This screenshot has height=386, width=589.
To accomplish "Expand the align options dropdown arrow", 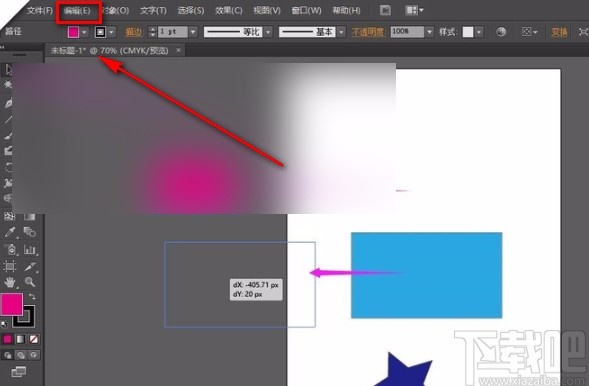I will coord(535,32).
